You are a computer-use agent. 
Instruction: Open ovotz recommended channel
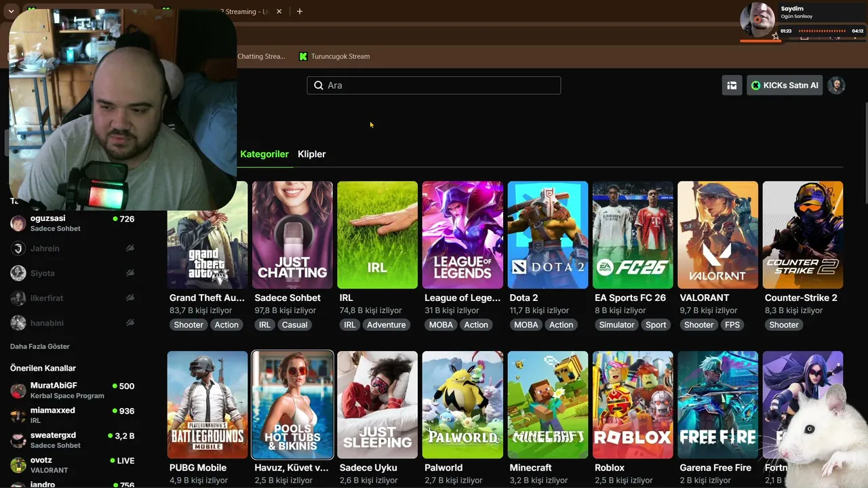tap(73, 465)
